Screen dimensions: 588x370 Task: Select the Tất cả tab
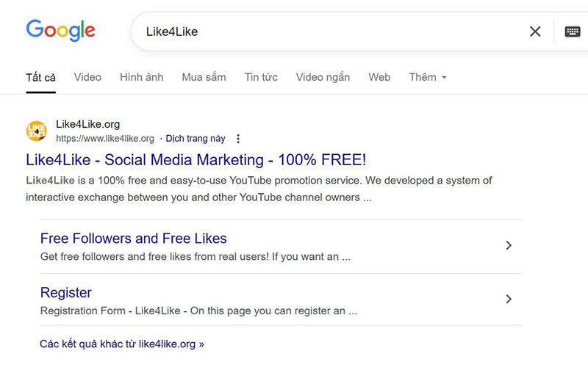pyautogui.click(x=41, y=78)
